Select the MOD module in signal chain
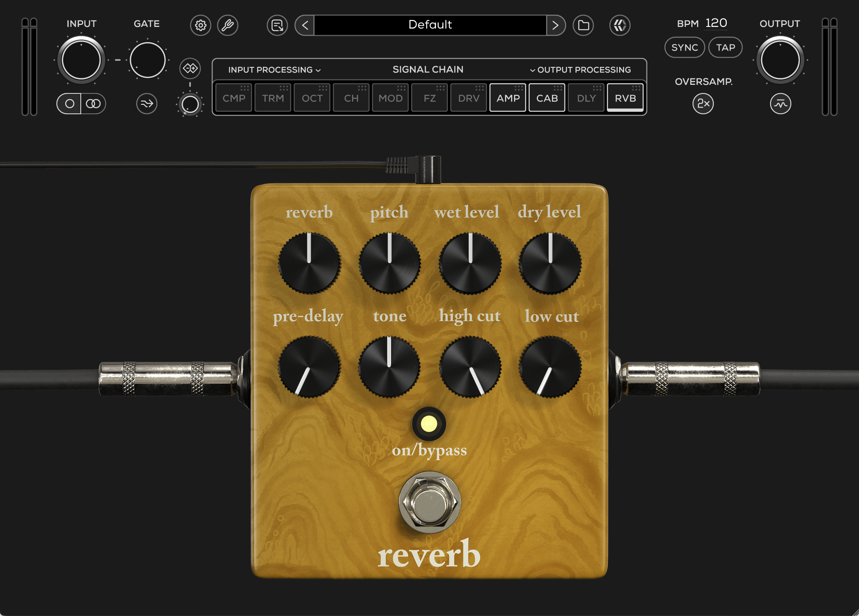This screenshot has height=616, width=859. coord(390,98)
